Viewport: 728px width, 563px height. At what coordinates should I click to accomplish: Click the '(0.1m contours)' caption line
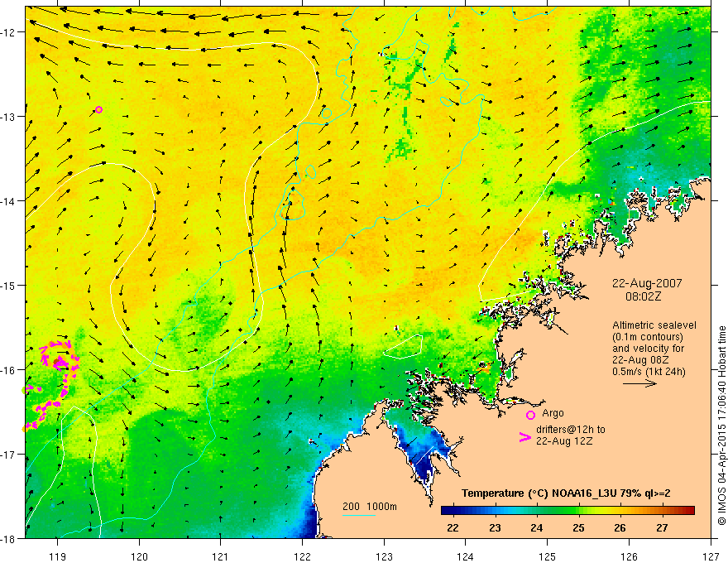tap(648, 337)
